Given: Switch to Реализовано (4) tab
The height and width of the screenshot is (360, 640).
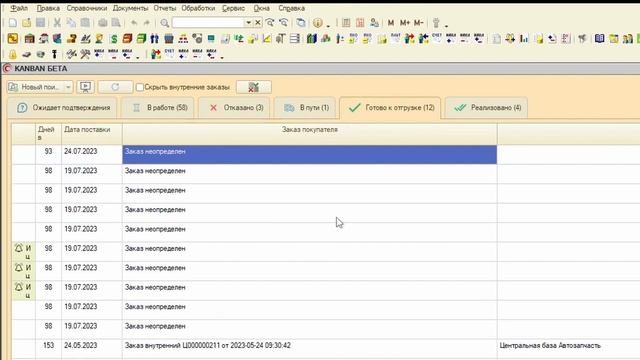Looking at the screenshot, I should coord(486,108).
